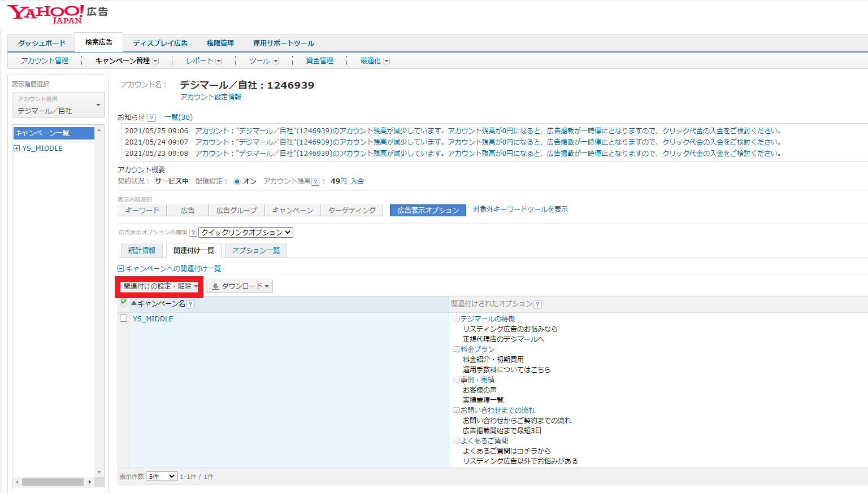868x493 pixels.
Task: Open help icon beside 関連付けされたオプション header
Action: pos(537,304)
